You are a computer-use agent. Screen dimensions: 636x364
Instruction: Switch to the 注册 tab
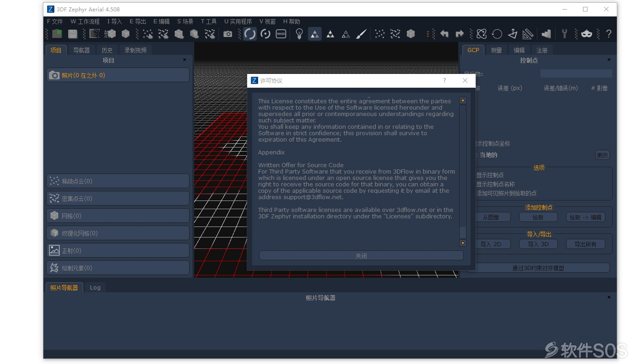point(542,50)
